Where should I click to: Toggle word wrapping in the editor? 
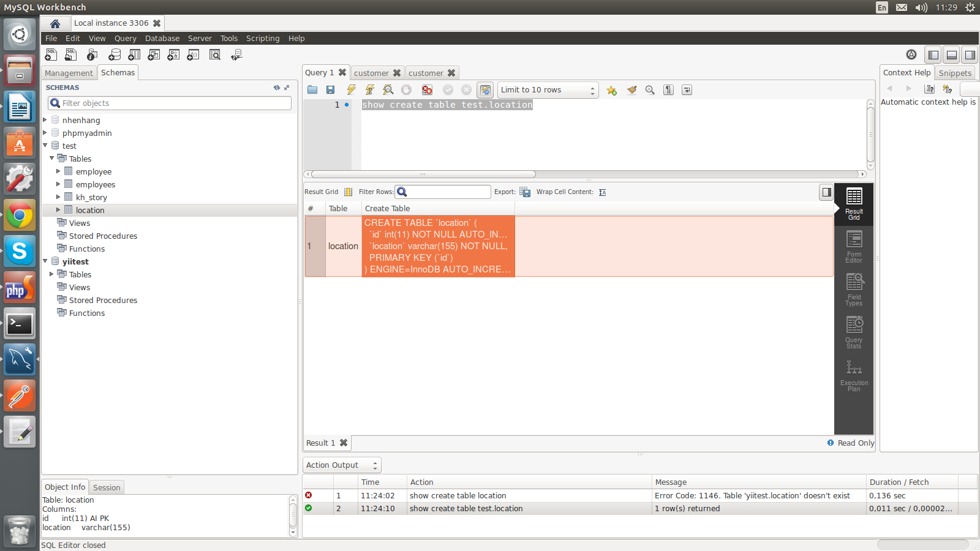(687, 90)
